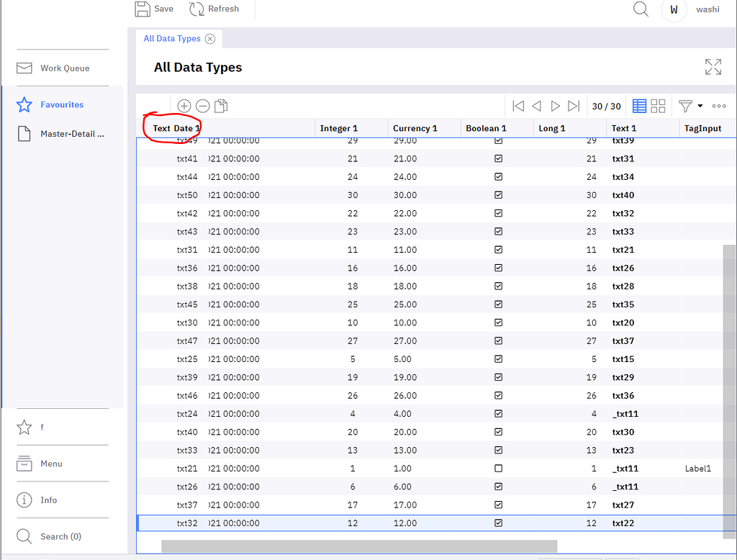
Task: Open the top-right search magnifier
Action: click(641, 9)
